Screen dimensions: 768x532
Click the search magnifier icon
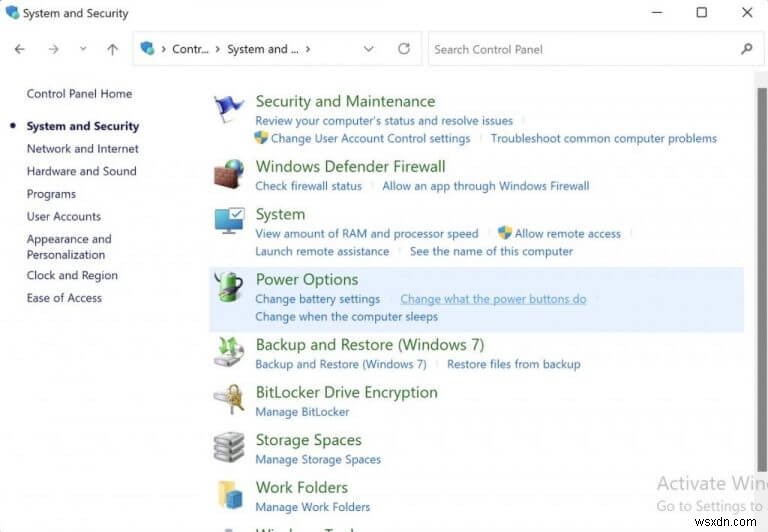[x=746, y=48]
